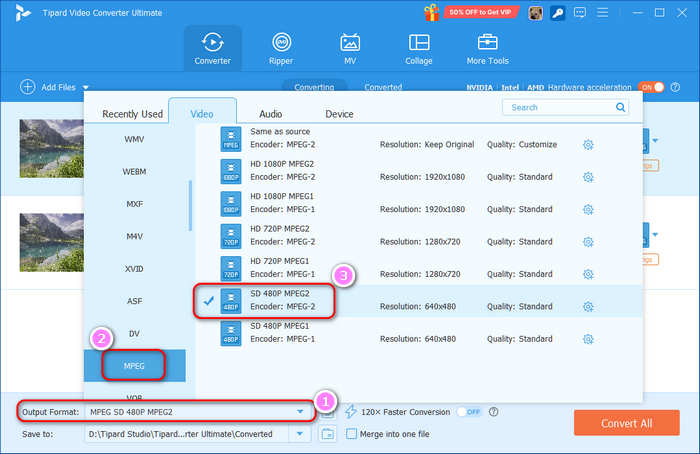Image resolution: width=700 pixels, height=454 pixels.
Task: Select ASF format in list
Action: click(134, 301)
